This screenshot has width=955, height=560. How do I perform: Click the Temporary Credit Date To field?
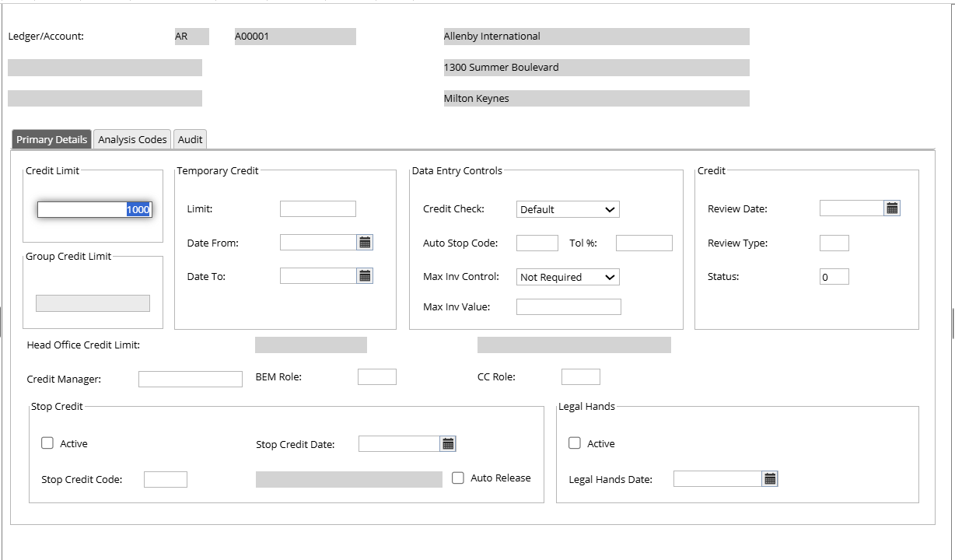[x=318, y=275]
